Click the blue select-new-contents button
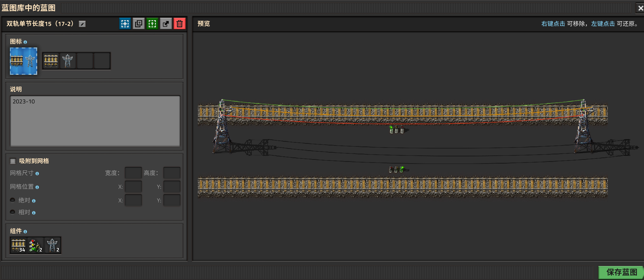The image size is (644, 280). click(x=125, y=24)
